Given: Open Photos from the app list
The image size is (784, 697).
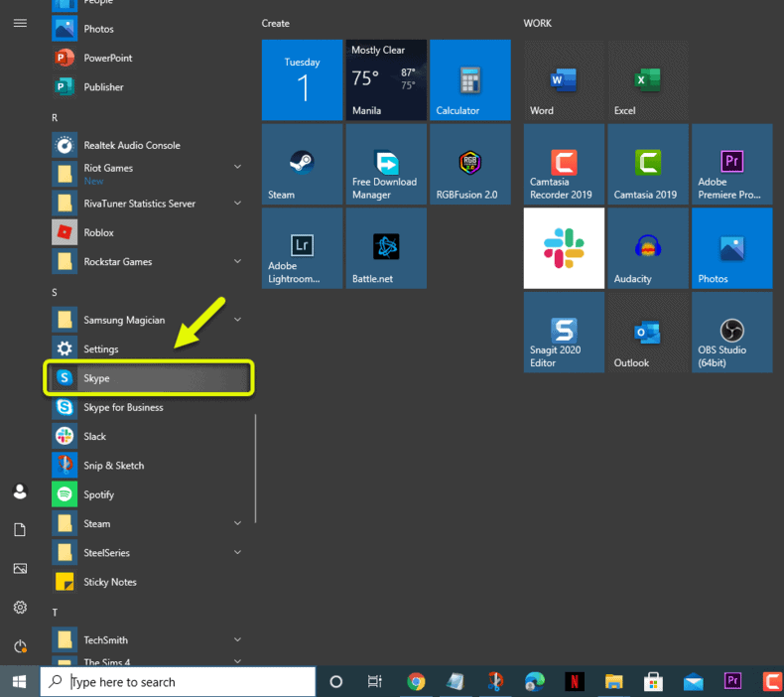Looking at the screenshot, I should tap(149, 29).
